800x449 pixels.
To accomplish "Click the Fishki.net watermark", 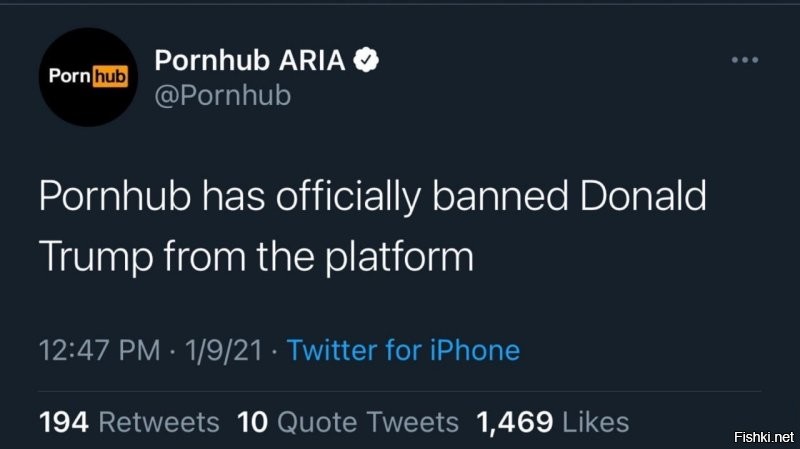I will 764,437.
